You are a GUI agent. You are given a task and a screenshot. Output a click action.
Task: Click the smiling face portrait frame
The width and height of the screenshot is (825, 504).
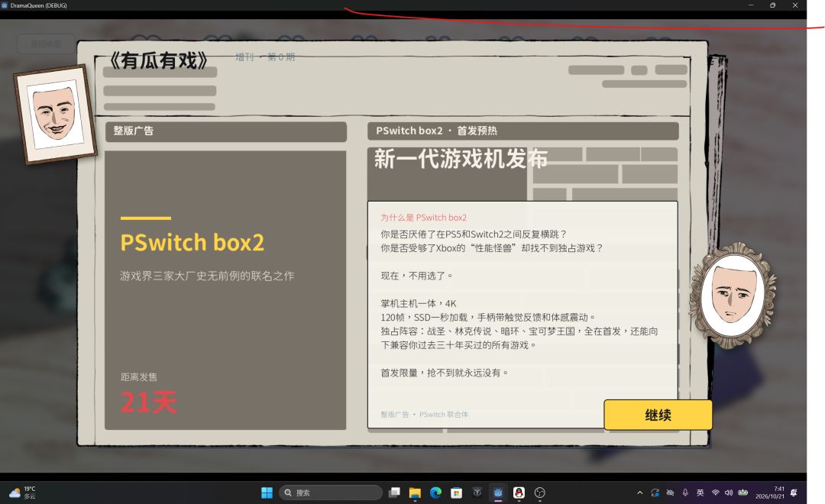[55, 114]
